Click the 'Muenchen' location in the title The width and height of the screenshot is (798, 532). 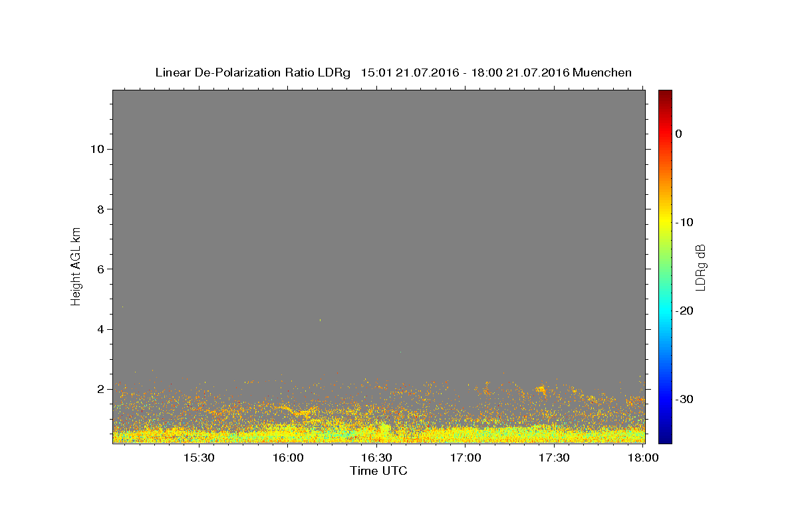click(602, 72)
